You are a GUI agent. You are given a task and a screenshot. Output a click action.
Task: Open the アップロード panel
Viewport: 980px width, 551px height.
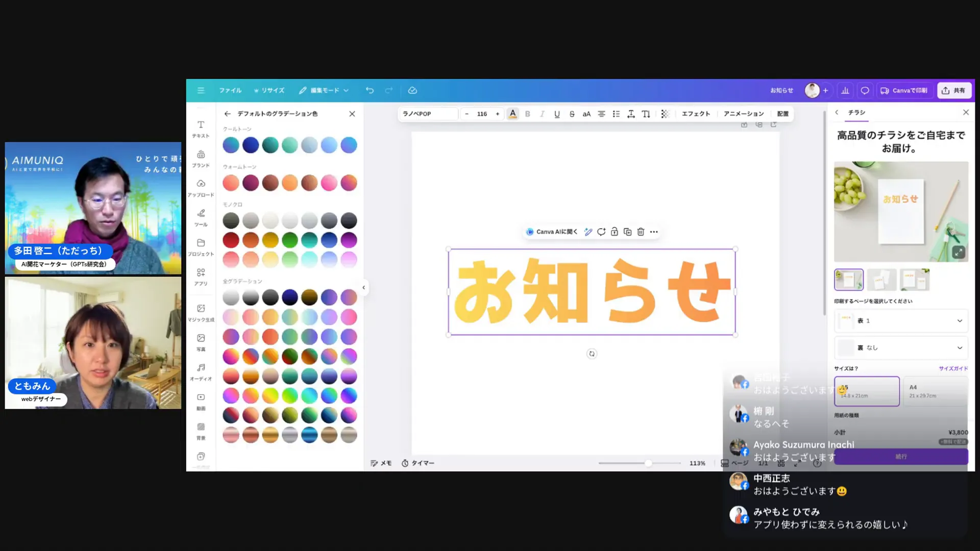[x=201, y=188]
